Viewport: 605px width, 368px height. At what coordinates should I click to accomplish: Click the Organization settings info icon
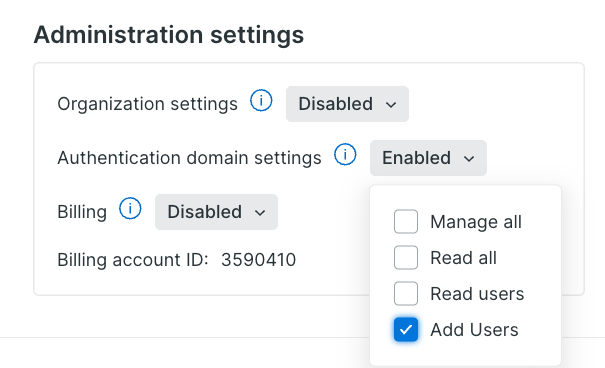pyautogui.click(x=261, y=101)
